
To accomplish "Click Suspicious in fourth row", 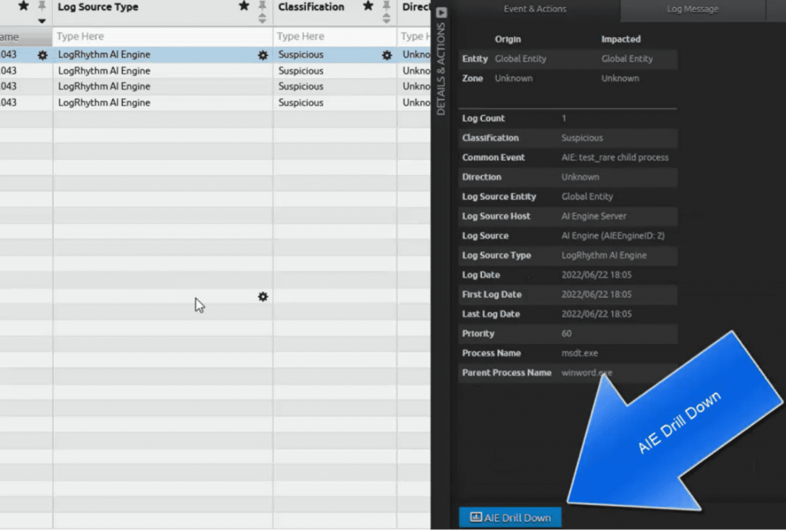I will click(301, 102).
